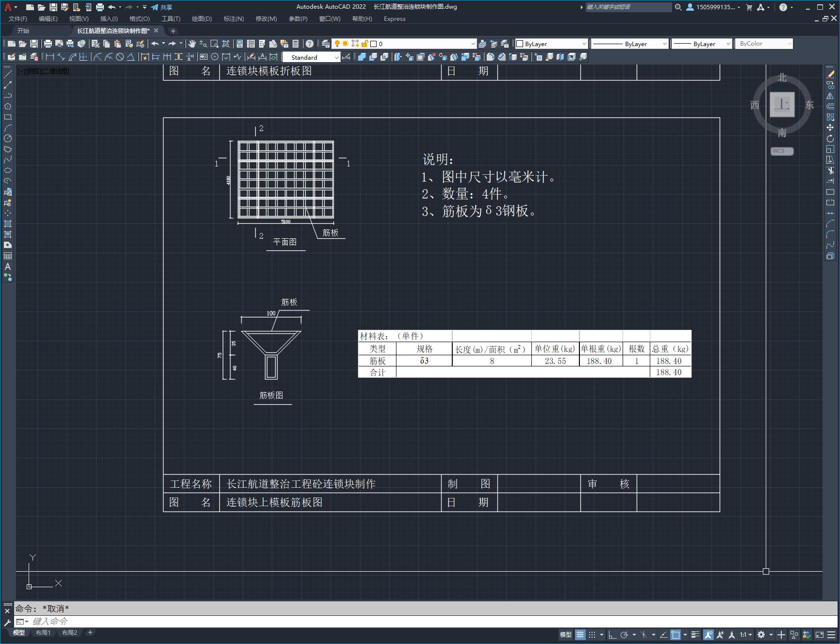
Task: Open the Autodesk App Store cart icon
Action: 749,7
